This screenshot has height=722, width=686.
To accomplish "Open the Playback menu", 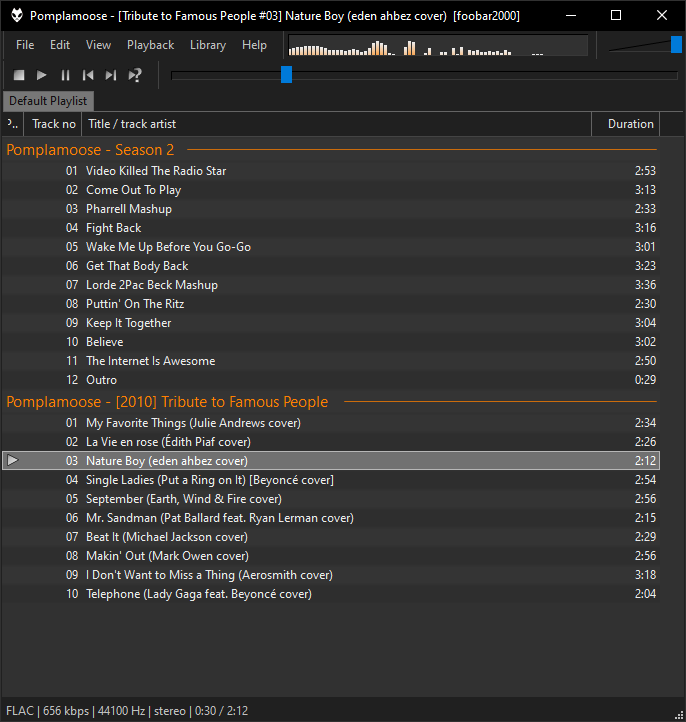I will point(151,45).
